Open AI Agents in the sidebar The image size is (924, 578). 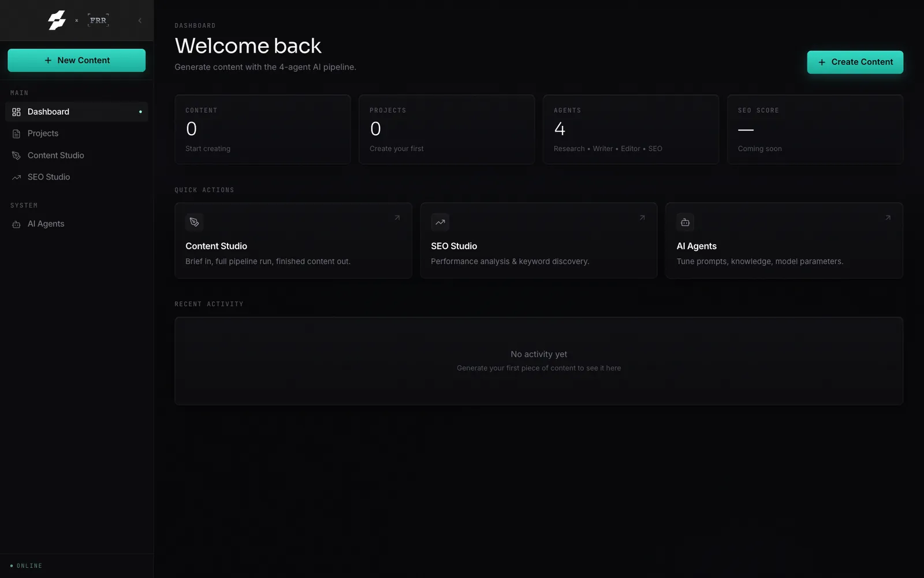(76, 224)
